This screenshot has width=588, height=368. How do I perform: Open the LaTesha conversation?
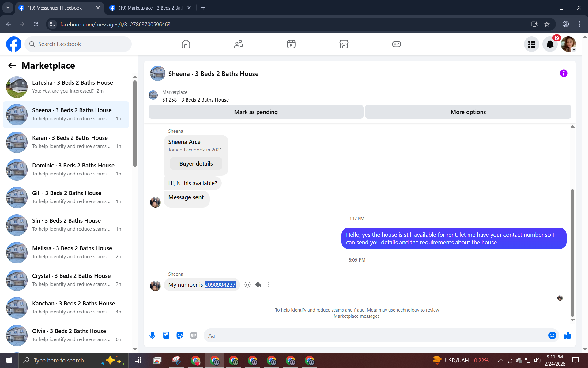[x=66, y=87]
